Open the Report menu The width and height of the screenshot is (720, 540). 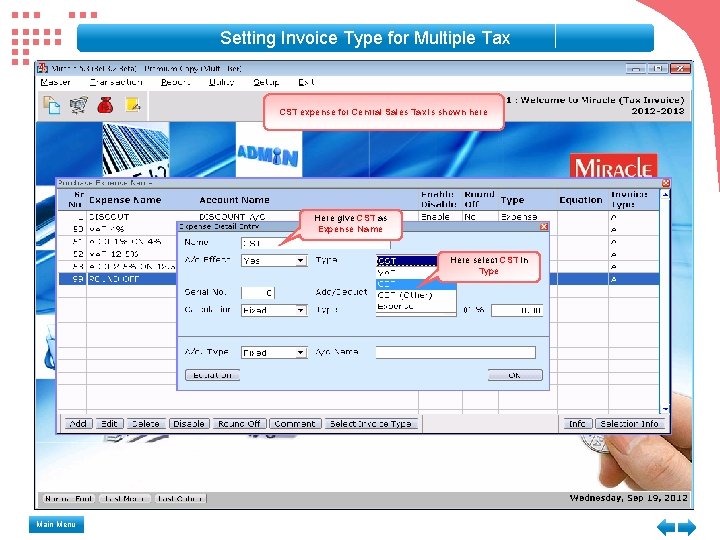pyautogui.click(x=175, y=82)
